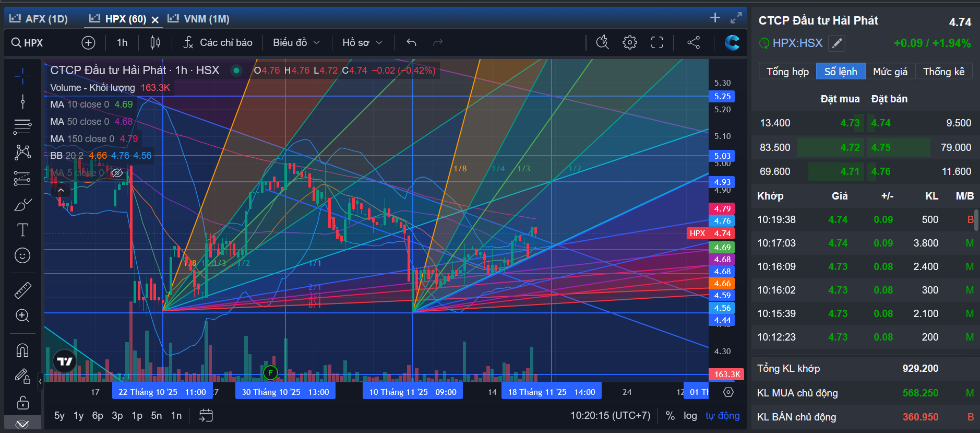980x433 pixels.
Task: Select the ruler measure tool
Action: click(22, 290)
